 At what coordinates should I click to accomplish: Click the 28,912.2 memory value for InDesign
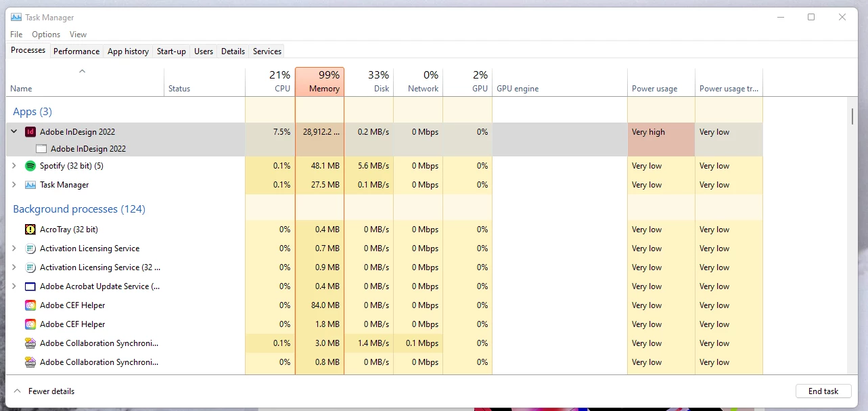321,132
